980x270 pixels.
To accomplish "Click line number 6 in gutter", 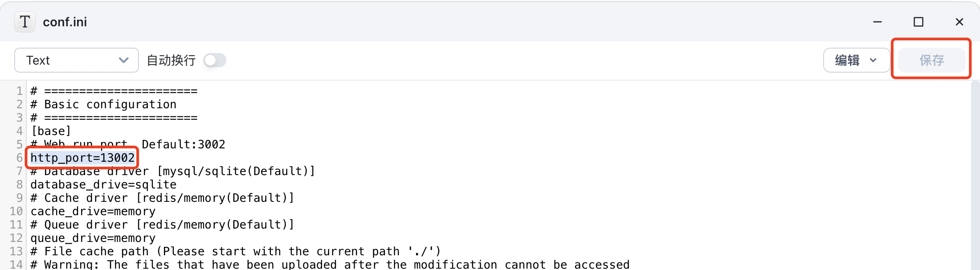I will coord(20,158).
